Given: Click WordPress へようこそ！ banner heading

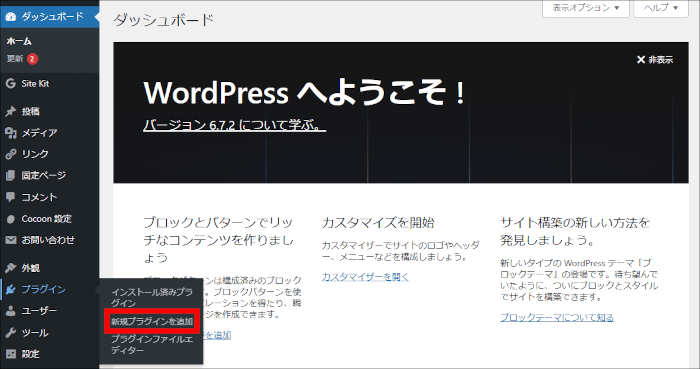Looking at the screenshot, I should coord(304,93).
